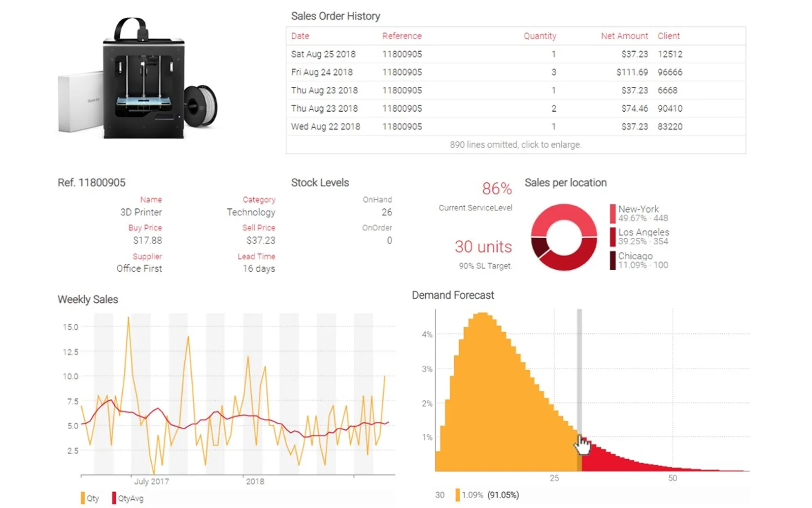Image resolution: width=812 pixels, height=508 pixels.
Task: Click the Sales Order History title
Action: (x=335, y=16)
